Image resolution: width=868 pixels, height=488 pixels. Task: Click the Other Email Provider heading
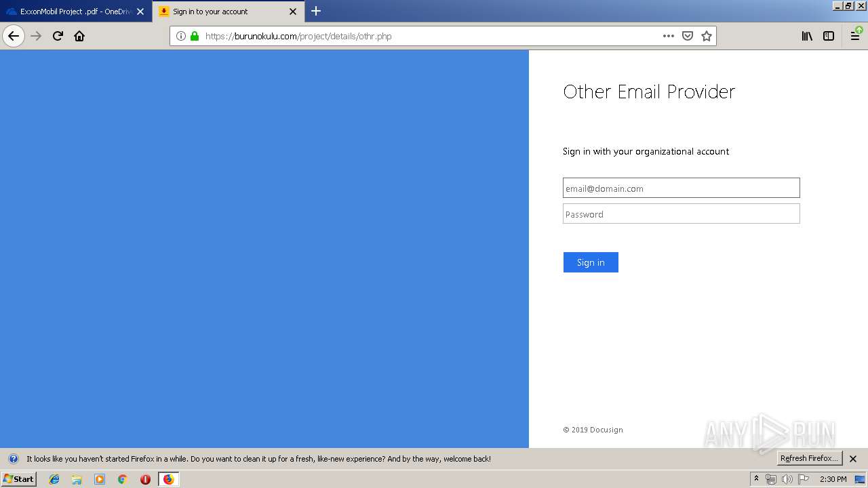click(x=649, y=91)
